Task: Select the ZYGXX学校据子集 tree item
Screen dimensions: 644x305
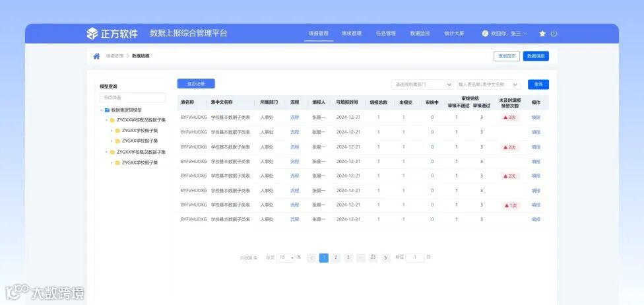Action: pos(140,141)
